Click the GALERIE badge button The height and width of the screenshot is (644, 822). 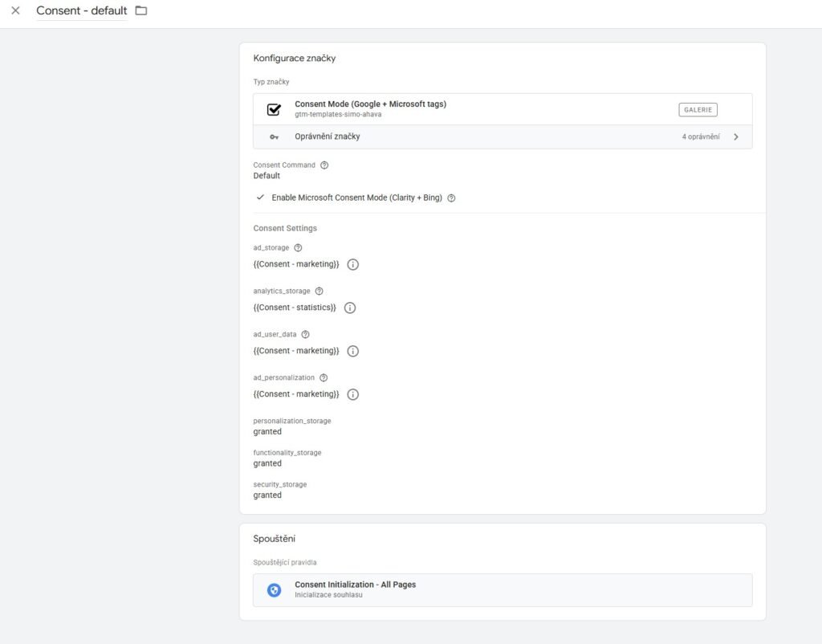click(x=698, y=110)
